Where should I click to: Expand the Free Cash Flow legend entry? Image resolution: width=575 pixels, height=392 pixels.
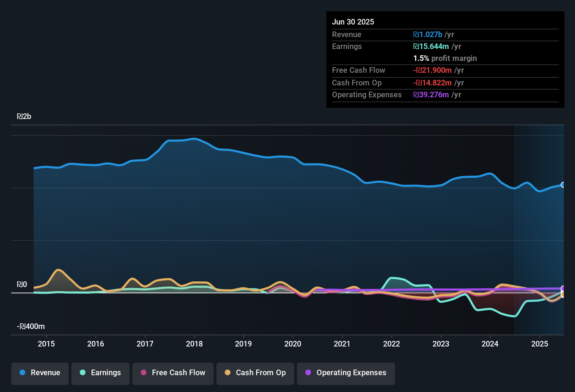point(173,373)
